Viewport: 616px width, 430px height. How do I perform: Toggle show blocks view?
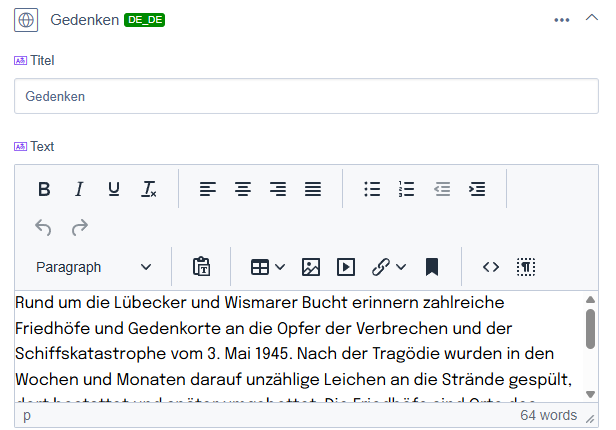[x=526, y=267]
